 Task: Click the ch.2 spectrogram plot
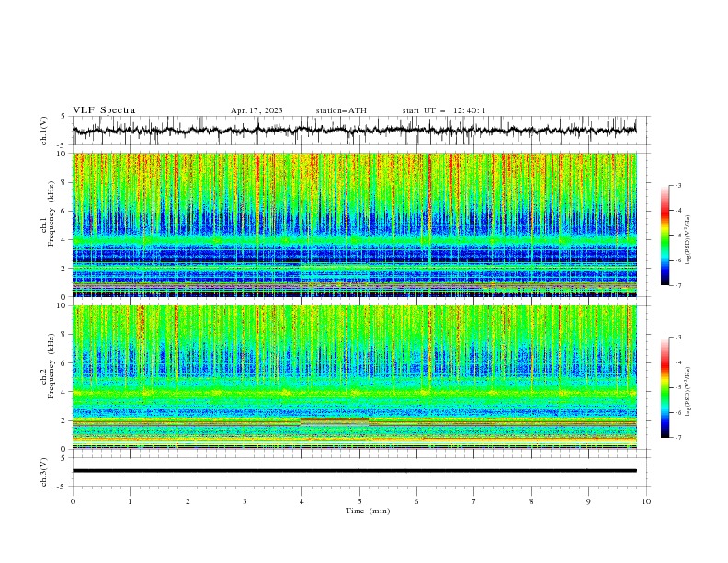(x=355, y=377)
